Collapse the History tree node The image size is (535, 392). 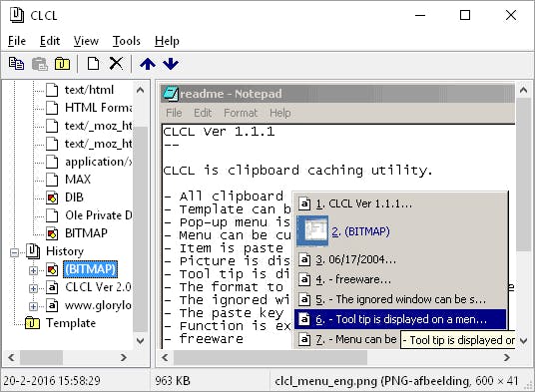pyautogui.click(x=14, y=252)
